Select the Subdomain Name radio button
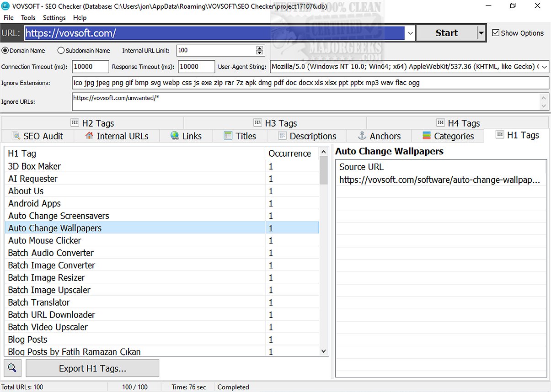Viewport: 551px width, 392px height. tap(61, 51)
